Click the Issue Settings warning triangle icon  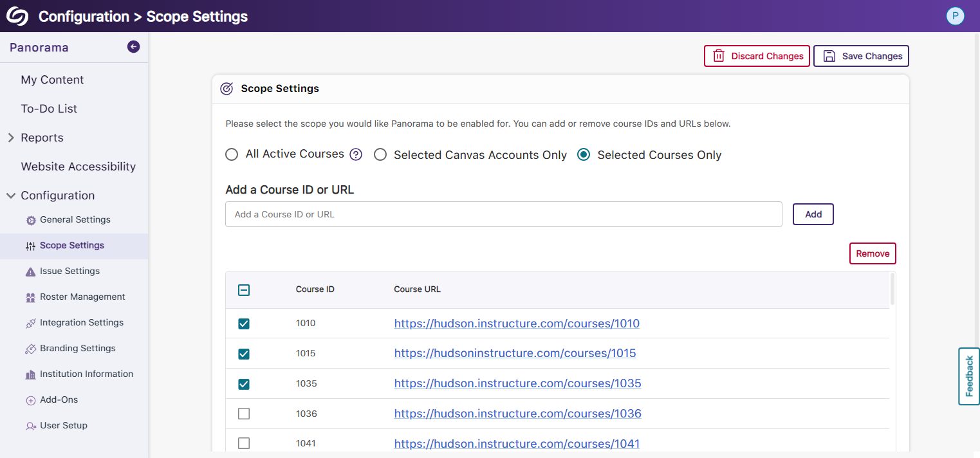30,271
